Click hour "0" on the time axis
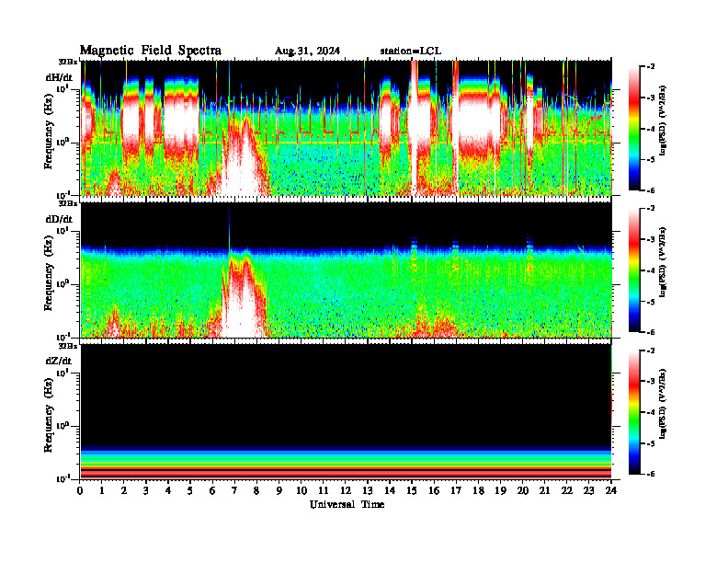 pyautogui.click(x=80, y=490)
